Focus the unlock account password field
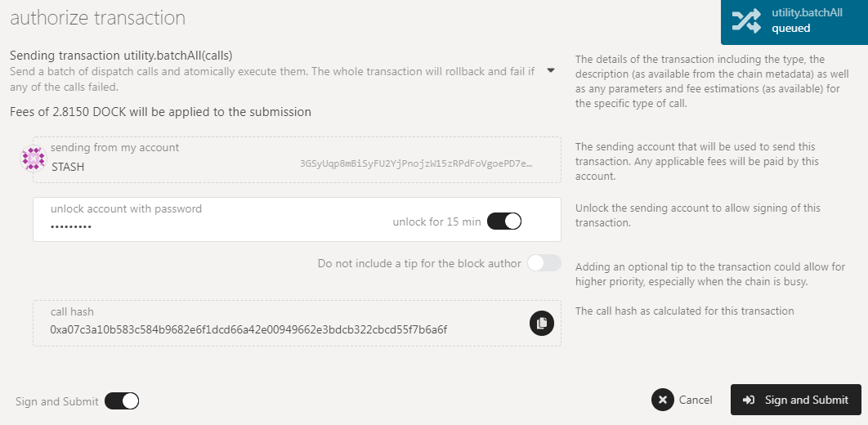The image size is (868, 425). (297, 219)
